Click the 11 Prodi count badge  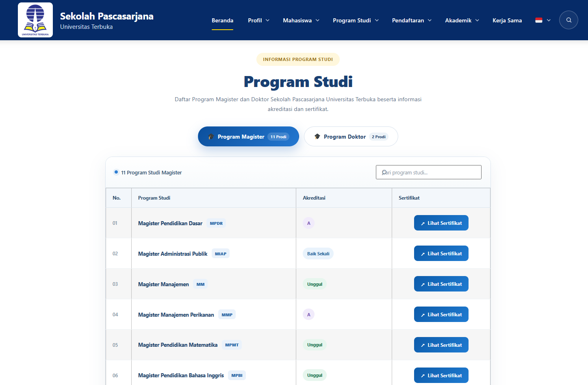tap(278, 137)
